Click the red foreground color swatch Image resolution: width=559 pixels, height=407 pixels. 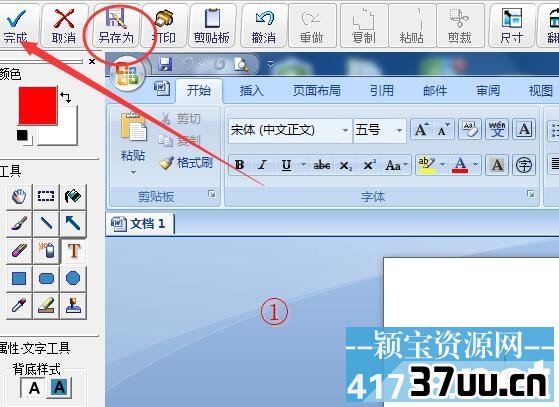(x=37, y=105)
